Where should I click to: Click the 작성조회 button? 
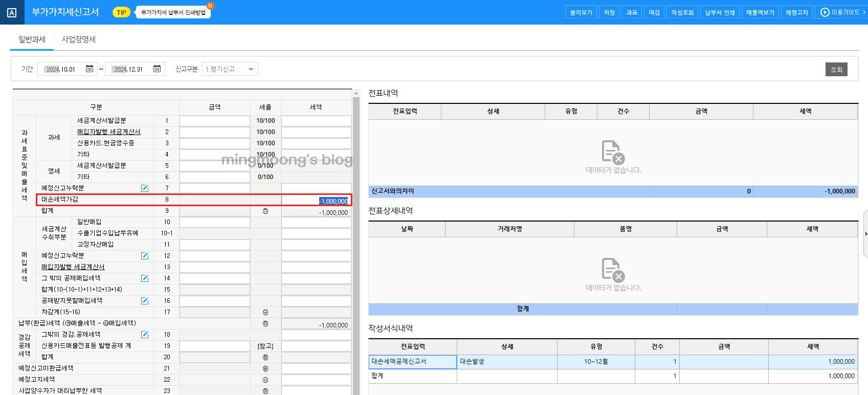tap(682, 12)
